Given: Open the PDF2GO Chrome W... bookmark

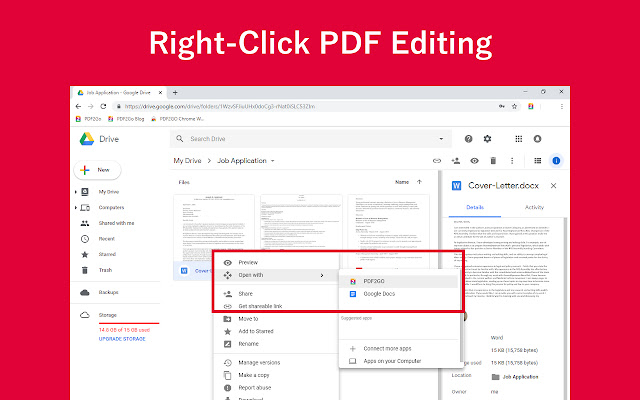Looking at the screenshot, I should (178, 119).
